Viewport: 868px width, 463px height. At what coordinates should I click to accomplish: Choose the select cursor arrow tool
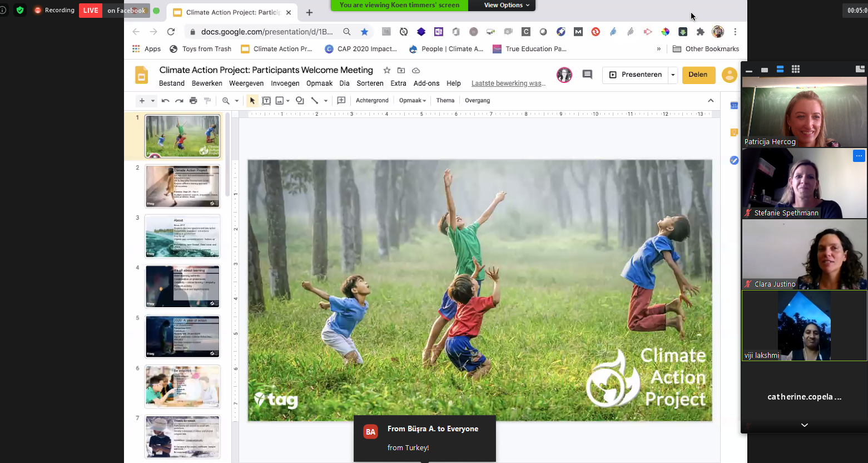click(x=252, y=101)
